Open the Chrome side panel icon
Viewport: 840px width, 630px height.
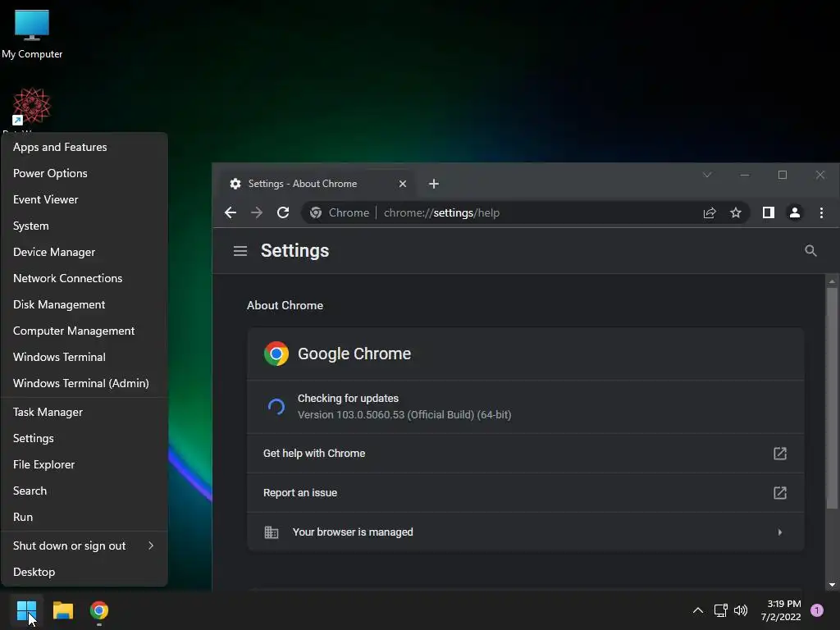tap(768, 212)
